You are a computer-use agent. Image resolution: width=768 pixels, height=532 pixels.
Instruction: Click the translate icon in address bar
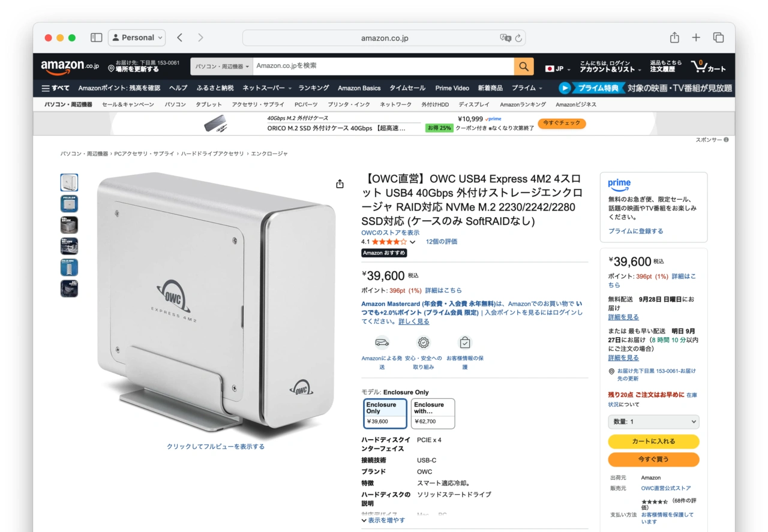tap(505, 38)
